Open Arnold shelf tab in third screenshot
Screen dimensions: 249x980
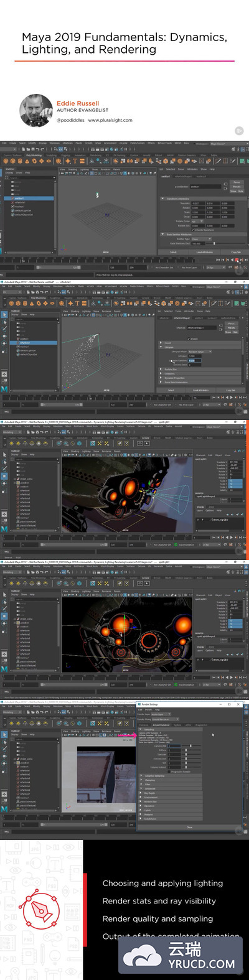pos(146,437)
